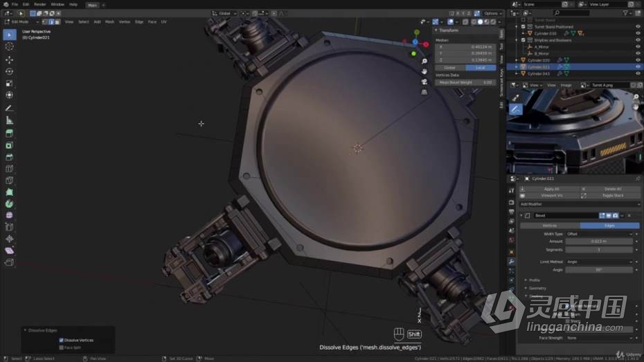644x362 pixels.
Task: Toggle viewport X-ray mode
Action: [465, 21]
